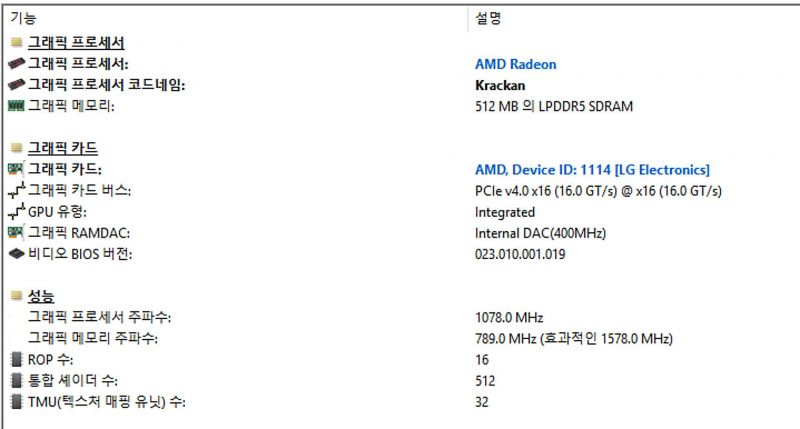
Task: Click the chip icon beside 그래픽 프로세서 row
Action: [16, 64]
